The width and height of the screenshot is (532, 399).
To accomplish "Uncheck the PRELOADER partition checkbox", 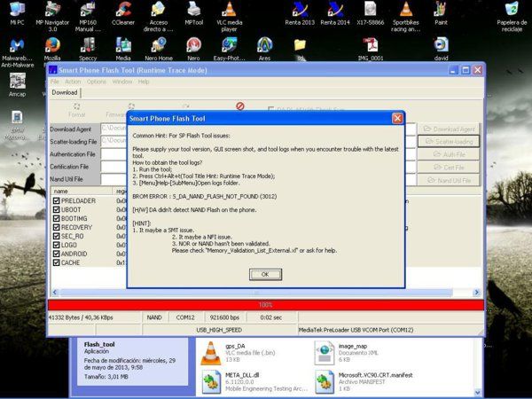I will pos(57,201).
